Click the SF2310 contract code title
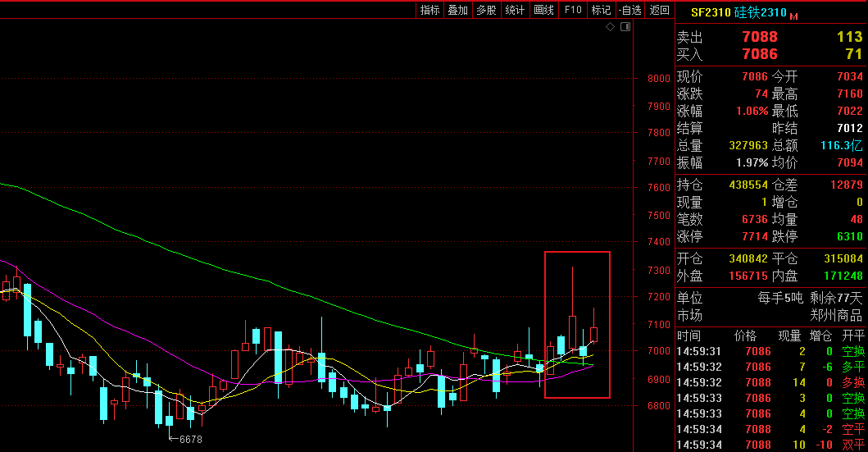The image size is (868, 452). click(x=710, y=13)
